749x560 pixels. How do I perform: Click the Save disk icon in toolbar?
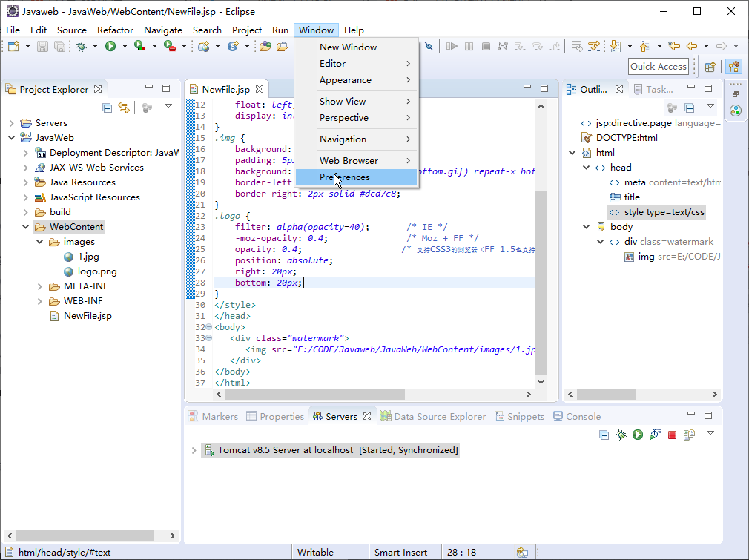(42, 46)
